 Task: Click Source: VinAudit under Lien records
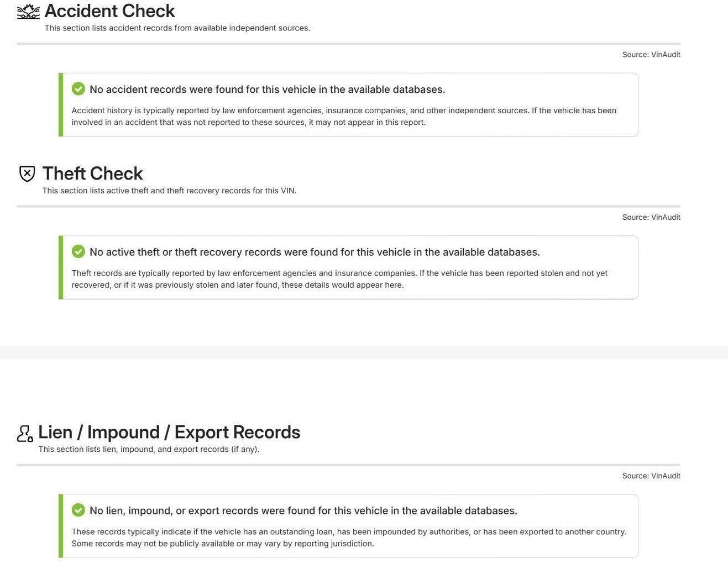click(x=651, y=476)
